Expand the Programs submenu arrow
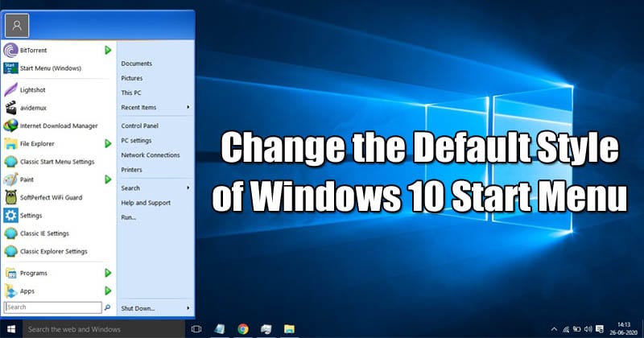Viewport: 644px width, 338px height. click(108, 273)
